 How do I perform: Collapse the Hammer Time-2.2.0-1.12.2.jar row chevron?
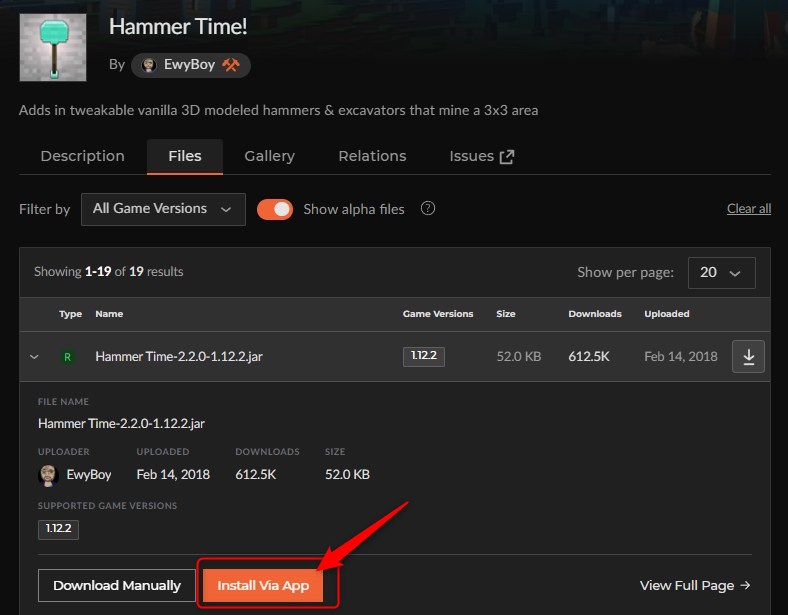34,357
